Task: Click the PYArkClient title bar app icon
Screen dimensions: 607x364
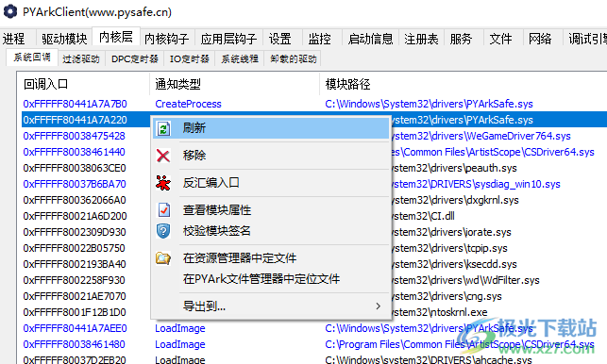Action: tap(10, 11)
